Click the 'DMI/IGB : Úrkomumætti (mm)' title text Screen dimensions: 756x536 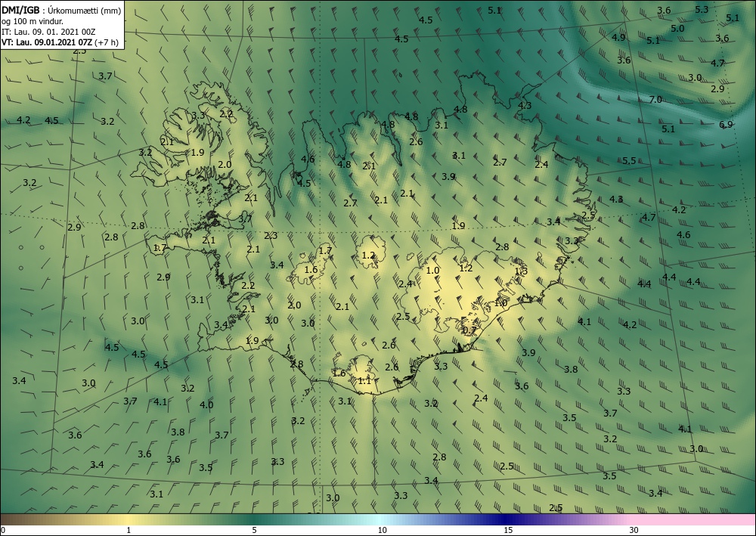coord(61,10)
